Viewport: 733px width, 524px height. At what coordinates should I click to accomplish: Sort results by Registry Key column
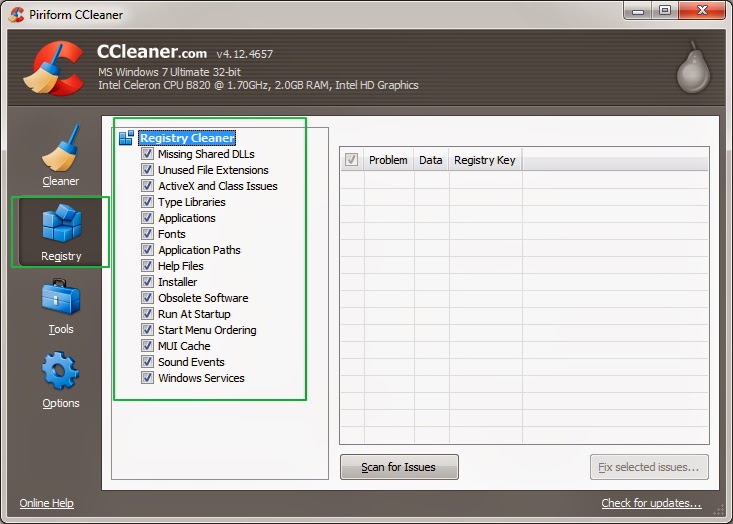point(485,160)
